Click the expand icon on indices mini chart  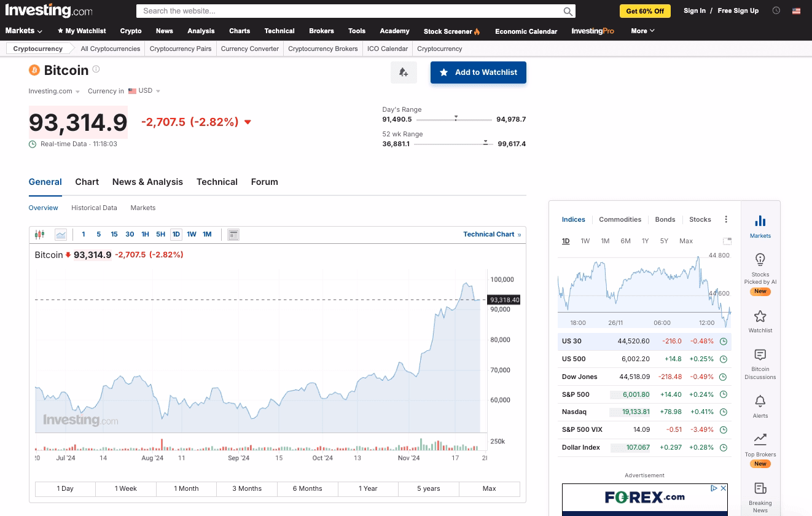tap(727, 241)
